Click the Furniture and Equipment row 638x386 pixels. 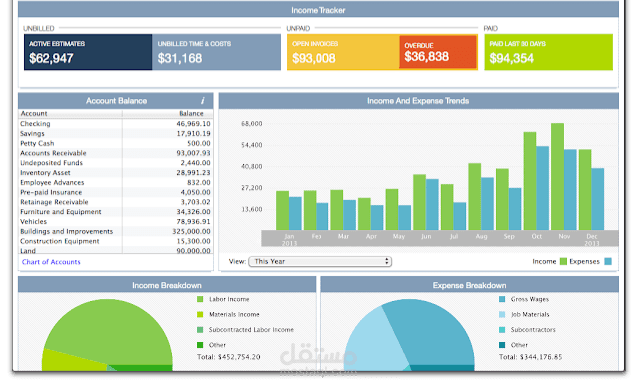[116, 212]
